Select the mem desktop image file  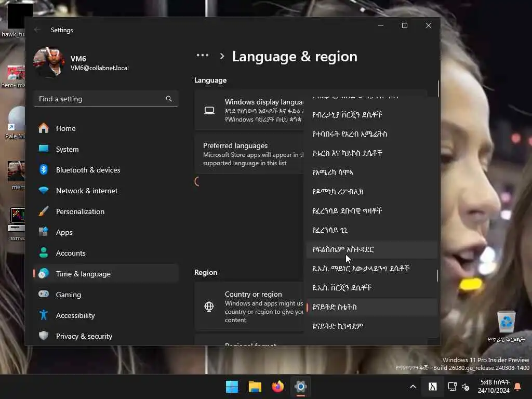click(x=16, y=176)
